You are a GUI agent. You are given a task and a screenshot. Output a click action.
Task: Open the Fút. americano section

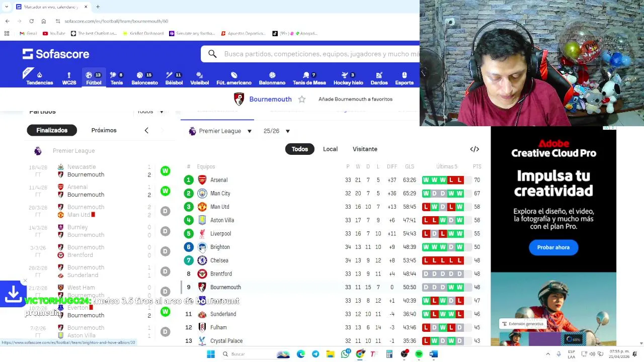pos(234,78)
